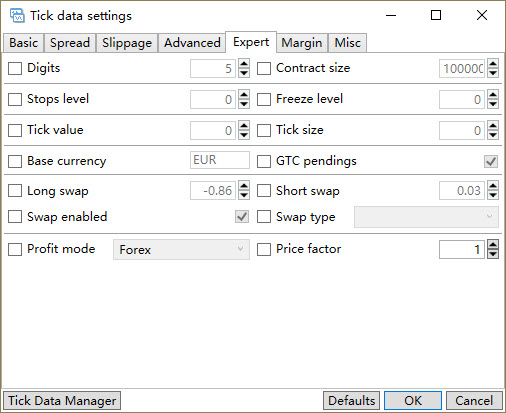Decrease Short swap with down arrow
This screenshot has height=413, width=506.
[x=493, y=195]
